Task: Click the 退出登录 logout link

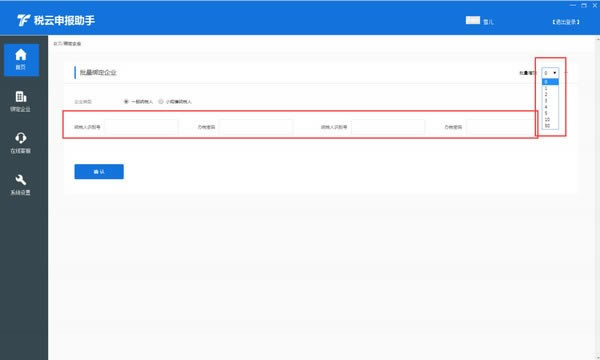Action: 566,22
